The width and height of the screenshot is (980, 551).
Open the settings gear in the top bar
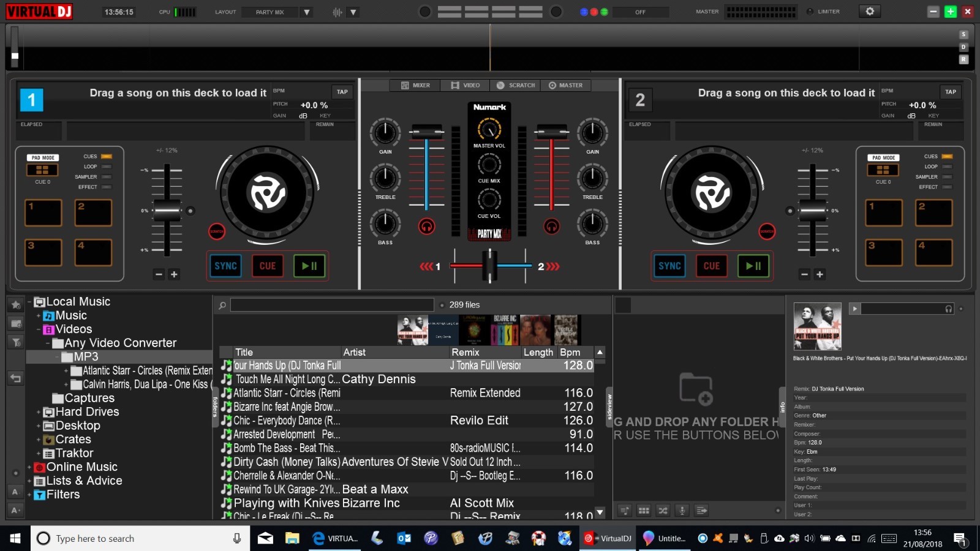coord(869,11)
